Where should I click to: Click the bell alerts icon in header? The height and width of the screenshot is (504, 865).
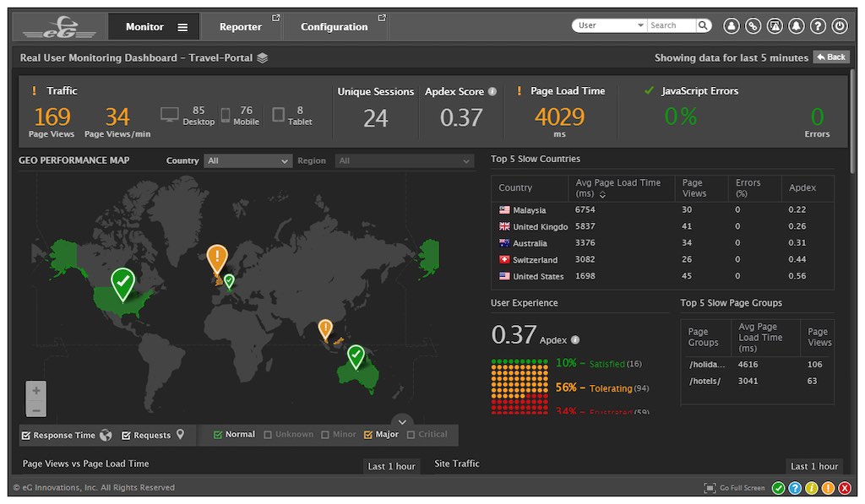click(x=796, y=26)
